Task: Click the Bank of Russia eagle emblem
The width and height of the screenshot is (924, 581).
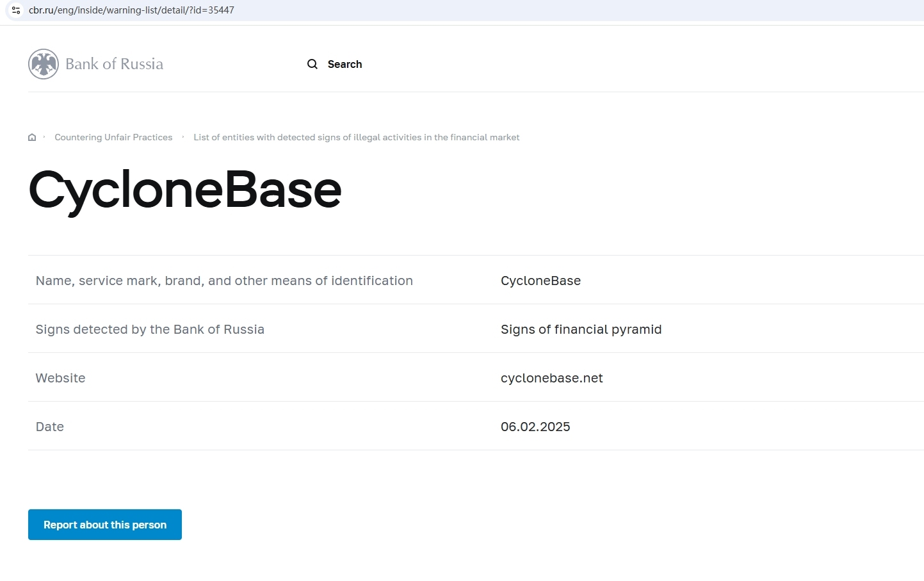Action: [x=44, y=64]
